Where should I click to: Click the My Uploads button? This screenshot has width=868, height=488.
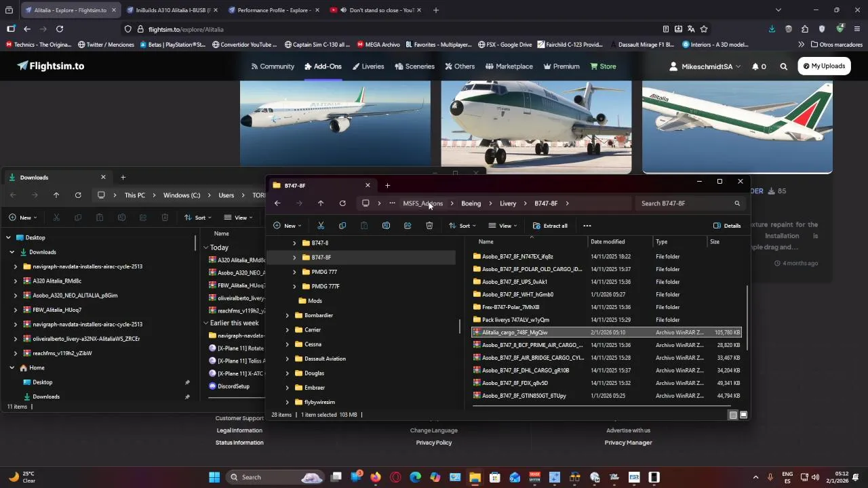tap(824, 66)
